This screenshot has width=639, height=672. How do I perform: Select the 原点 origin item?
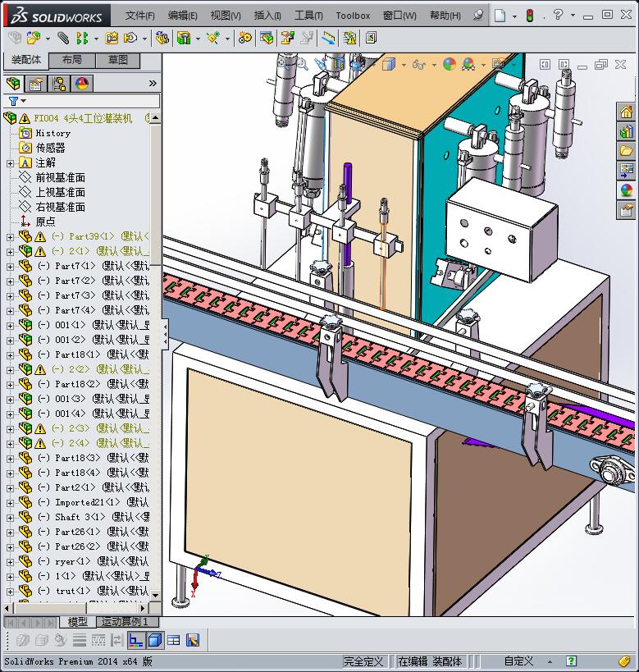click(45, 222)
